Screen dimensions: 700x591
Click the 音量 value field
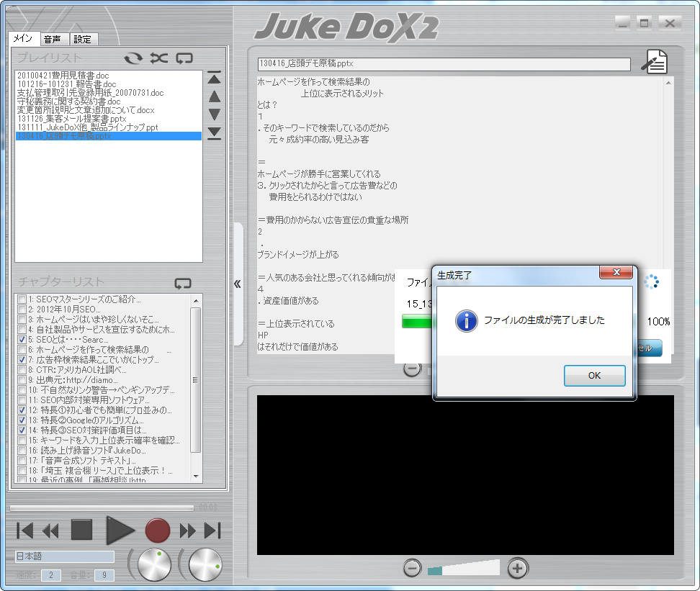(104, 575)
